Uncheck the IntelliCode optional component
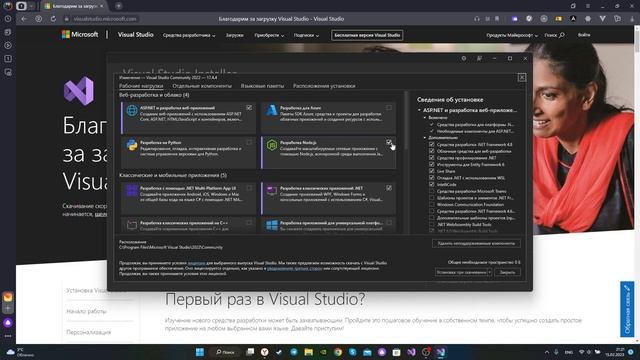 click(x=432, y=184)
